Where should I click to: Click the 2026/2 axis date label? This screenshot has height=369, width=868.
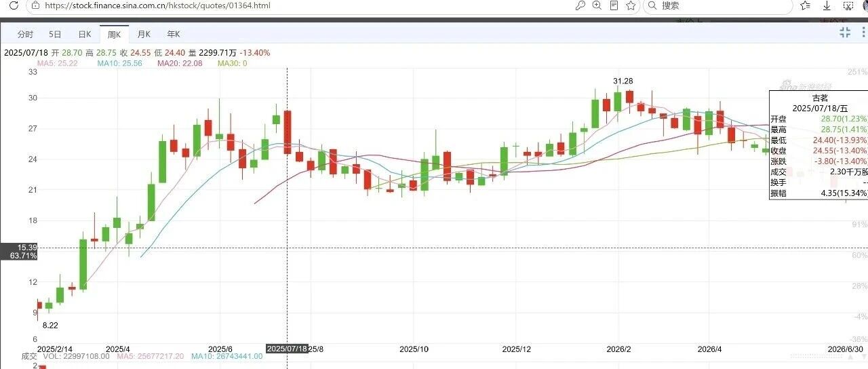coord(619,349)
